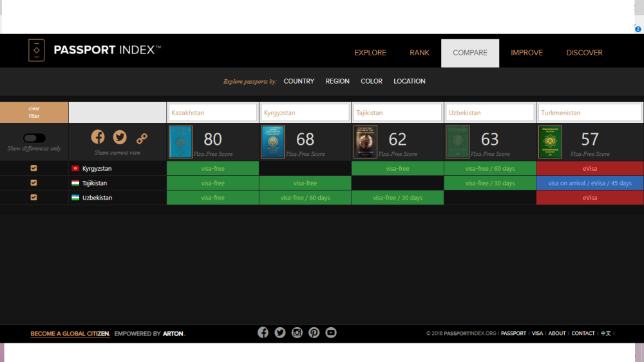Open footer Twitter icon
Image resolution: width=644 pixels, height=362 pixels.
280,332
